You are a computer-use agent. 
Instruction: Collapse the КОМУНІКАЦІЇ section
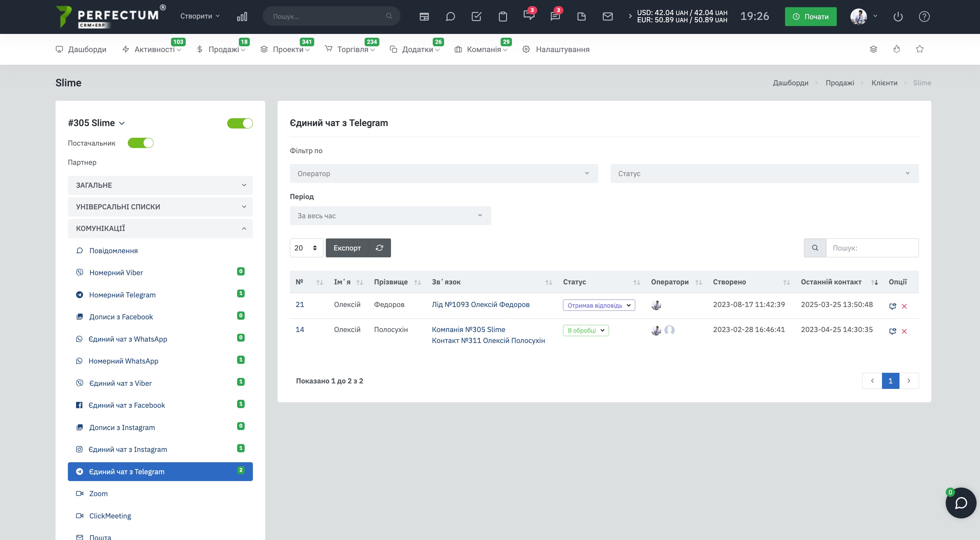[160, 229]
